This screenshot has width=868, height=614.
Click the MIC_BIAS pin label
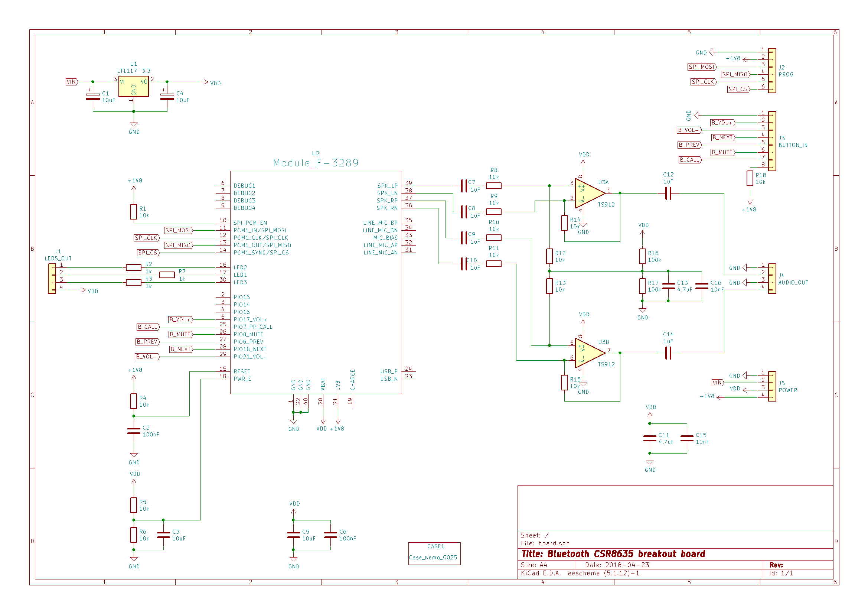point(386,238)
